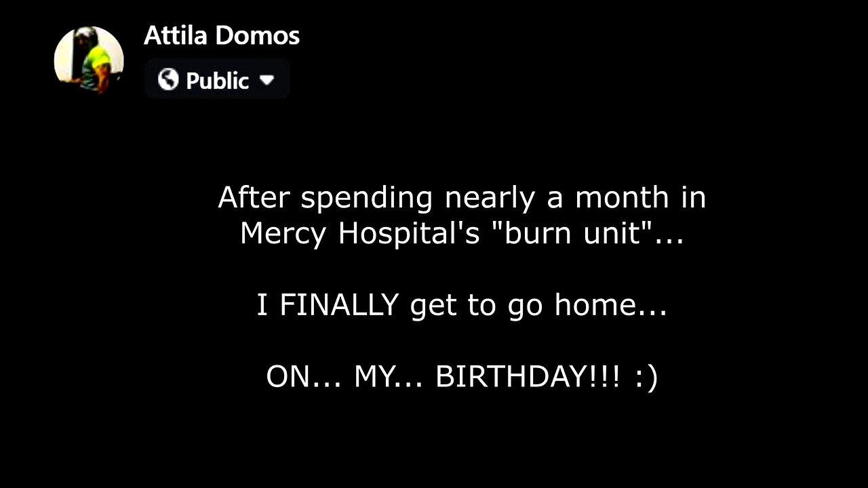Click the word "get" in the post
The image size is (868, 488).
[x=433, y=306]
